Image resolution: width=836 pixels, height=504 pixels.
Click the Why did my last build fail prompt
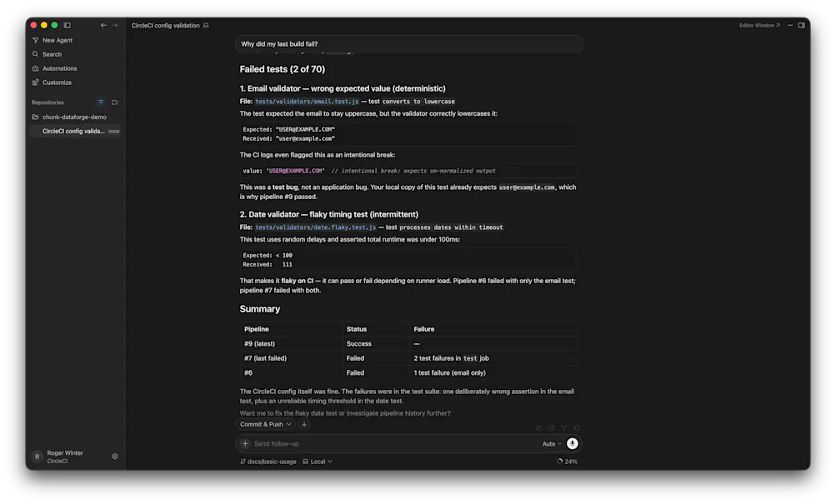[408, 43]
